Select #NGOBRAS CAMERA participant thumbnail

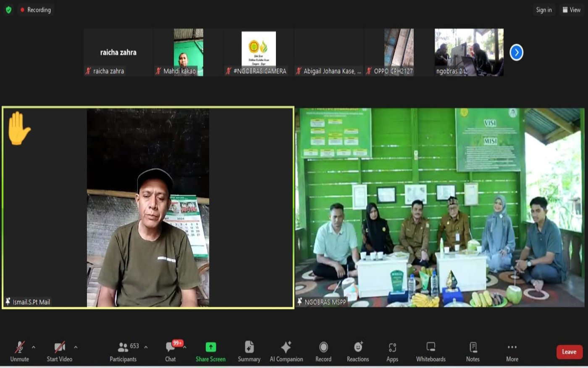pyautogui.click(x=259, y=52)
